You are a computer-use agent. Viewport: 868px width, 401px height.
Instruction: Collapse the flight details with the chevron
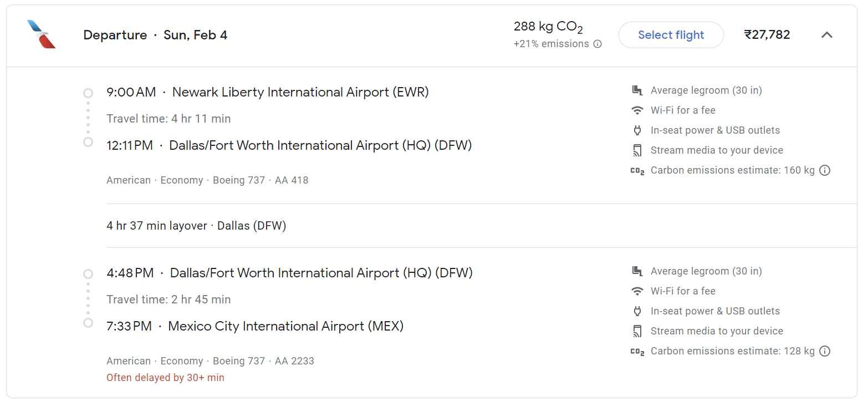click(x=826, y=35)
